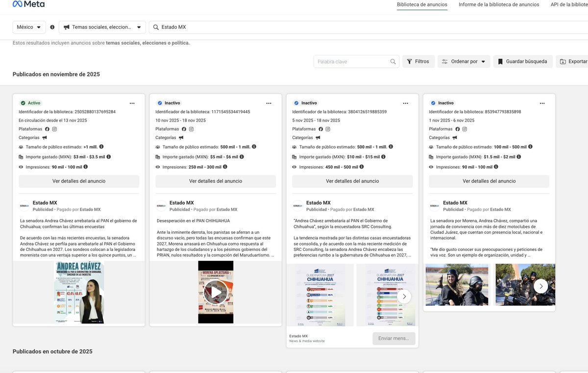Go to next image in SRC Consulting ad carousel
This screenshot has width=588, height=373.
coord(404,296)
